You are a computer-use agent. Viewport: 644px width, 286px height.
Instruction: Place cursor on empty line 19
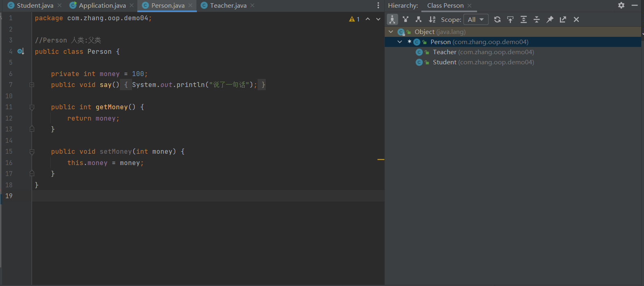[208, 196]
